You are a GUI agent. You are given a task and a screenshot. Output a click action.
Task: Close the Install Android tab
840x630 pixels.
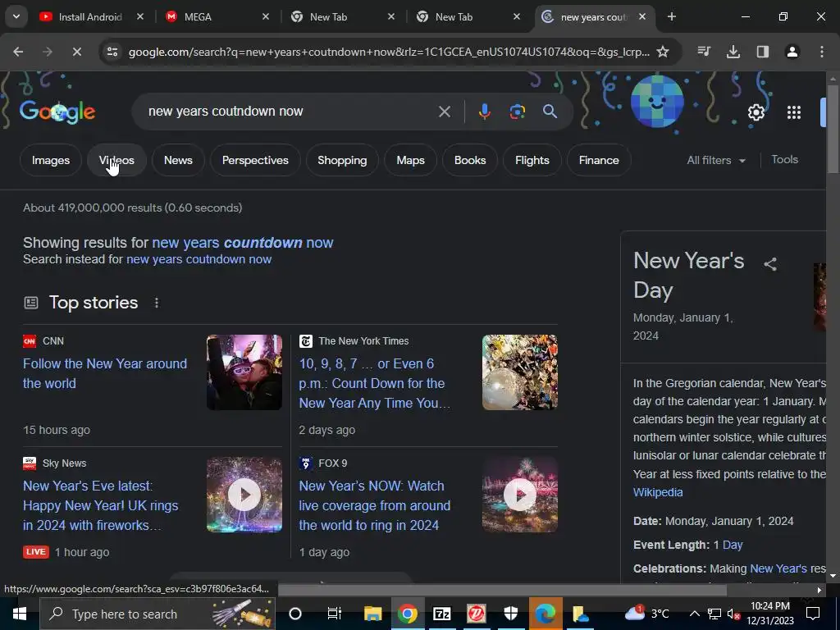[x=139, y=16]
